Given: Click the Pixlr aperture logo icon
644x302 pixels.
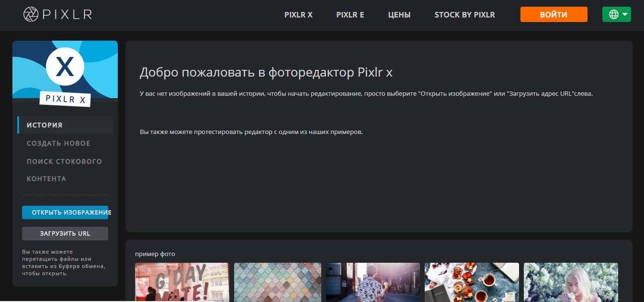Looking at the screenshot, I should [31, 14].
